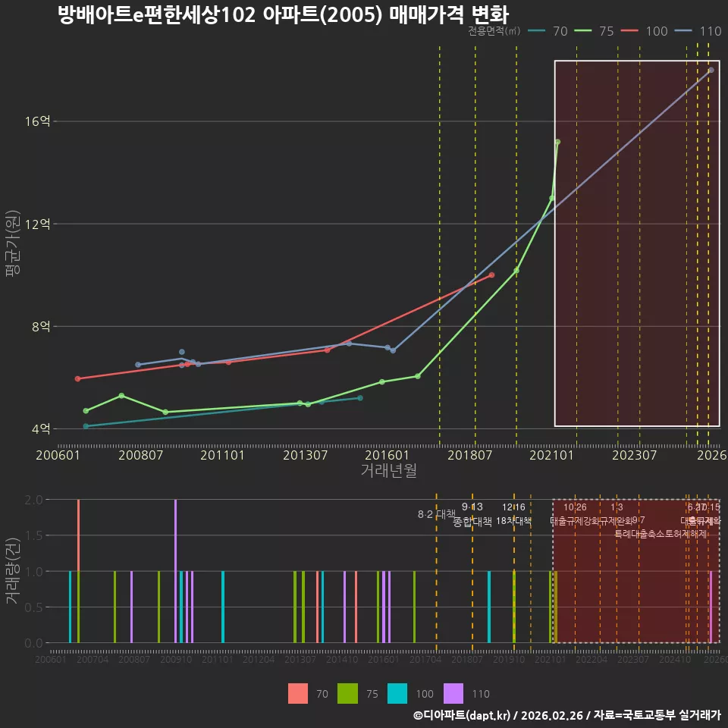Click the '202410' label on volume chart axis
The height and width of the screenshot is (728, 728).
(x=675, y=659)
